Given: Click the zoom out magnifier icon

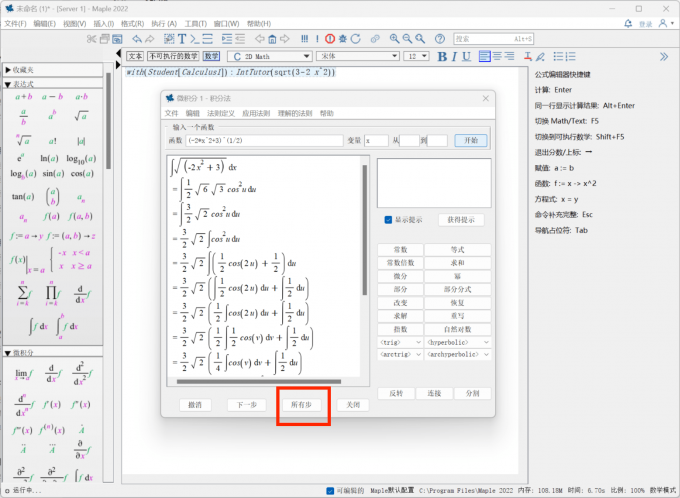Looking at the screenshot, I should [x=407, y=39].
